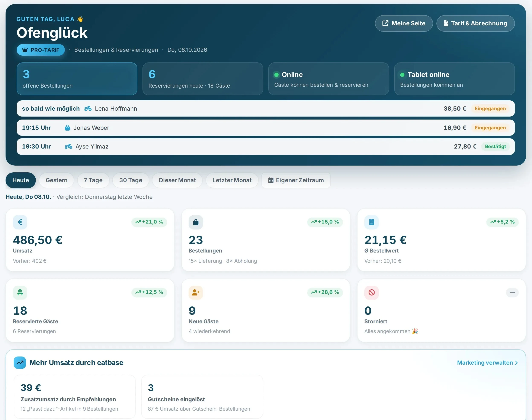Click the +12,5 % trend badge
Image resolution: width=532 pixels, height=420 pixels.
(x=149, y=292)
